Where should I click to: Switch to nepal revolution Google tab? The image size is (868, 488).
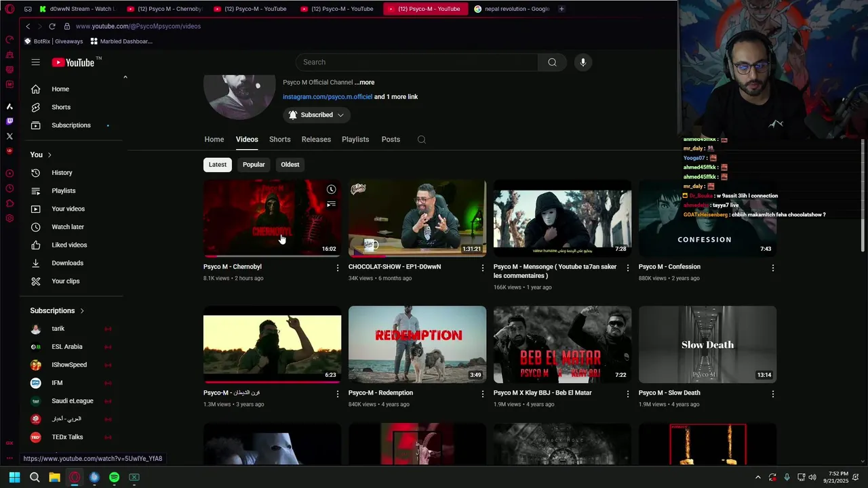tap(512, 9)
